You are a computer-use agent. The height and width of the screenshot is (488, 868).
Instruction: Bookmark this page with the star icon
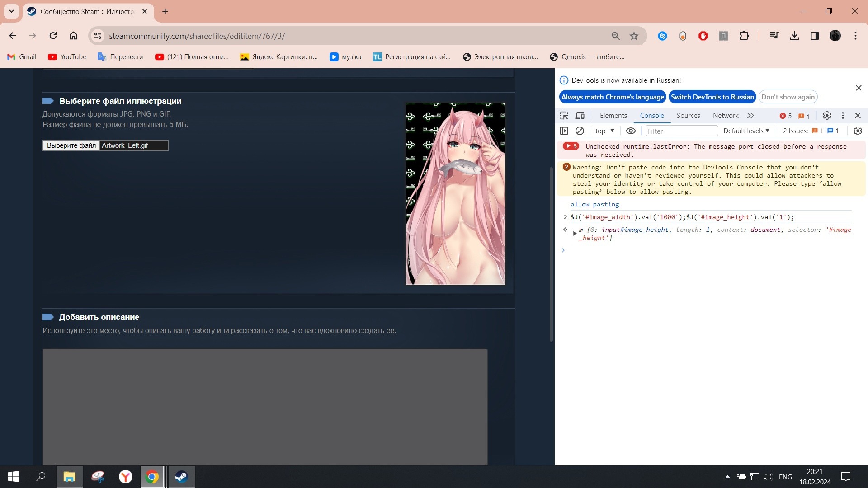(634, 36)
